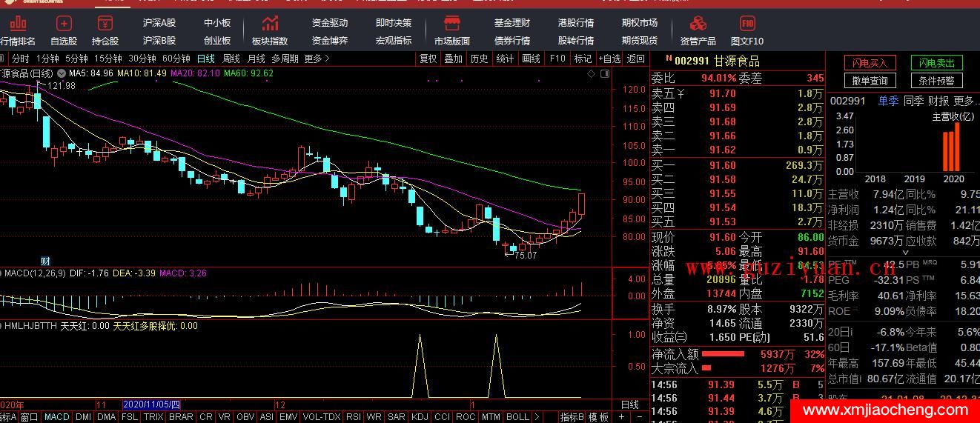This screenshot has width=980, height=423.
Task: Click the 财报 financial report link
Action: pyautogui.click(x=938, y=101)
